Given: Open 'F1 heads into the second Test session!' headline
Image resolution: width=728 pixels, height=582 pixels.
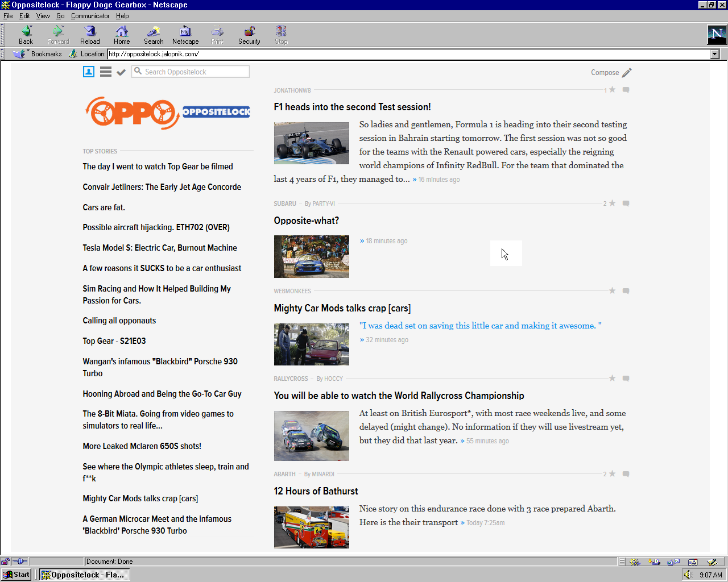Looking at the screenshot, I should pos(352,107).
